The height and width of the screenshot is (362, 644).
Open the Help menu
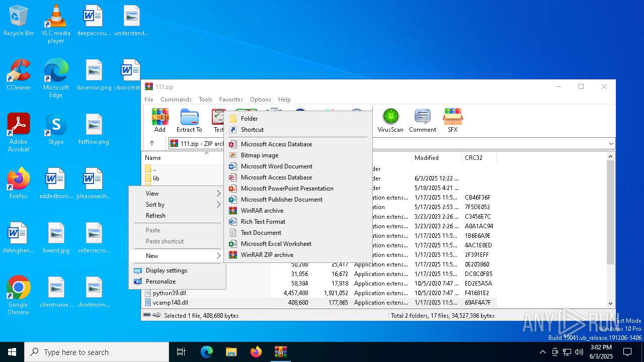coord(284,100)
